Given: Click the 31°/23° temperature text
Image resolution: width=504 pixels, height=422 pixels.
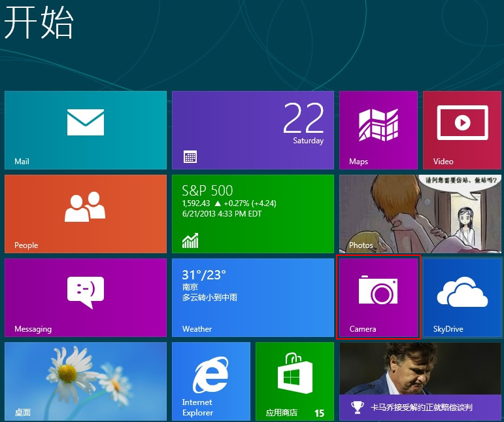Looking at the screenshot, I should click(x=204, y=275).
